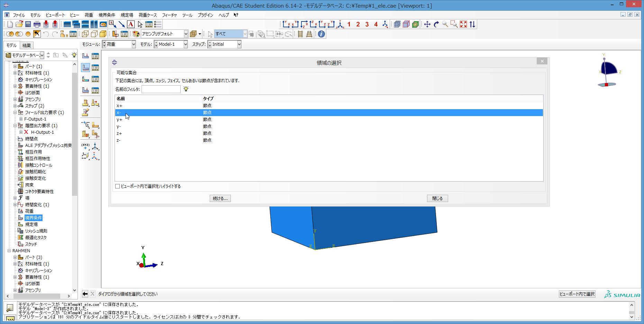Select 境界条件 in the model tree
644x324 pixels.
pyautogui.click(x=34, y=218)
